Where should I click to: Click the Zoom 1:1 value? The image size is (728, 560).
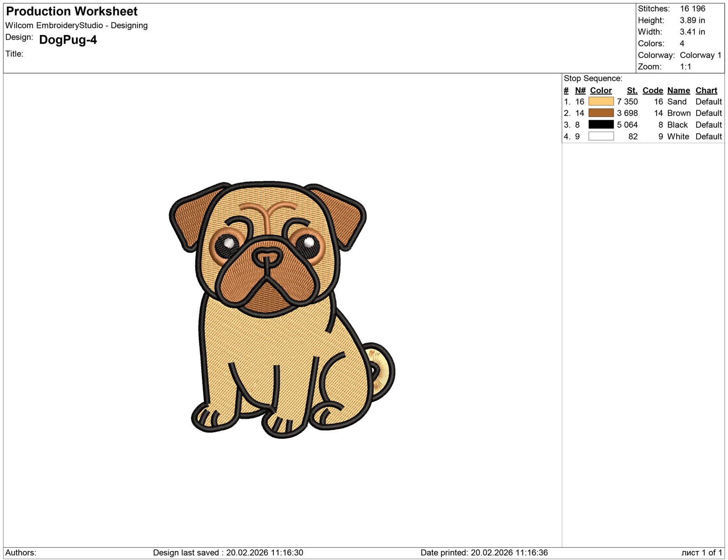coord(685,66)
